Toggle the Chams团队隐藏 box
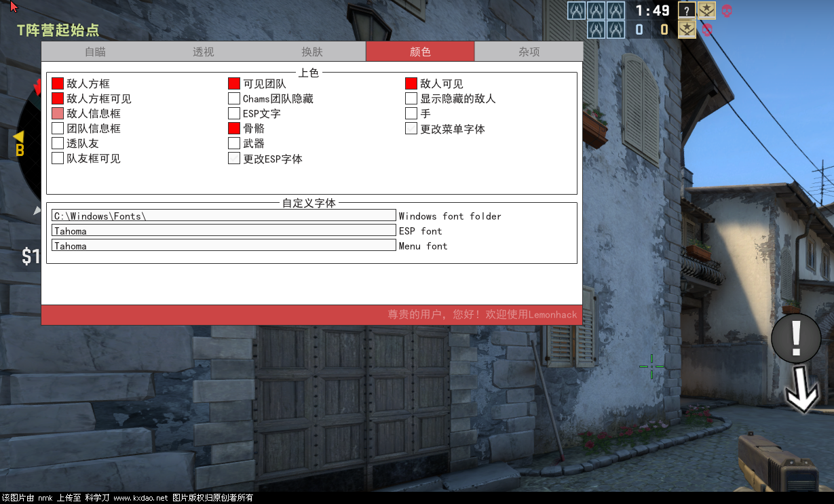The width and height of the screenshot is (834, 504). 234,98
